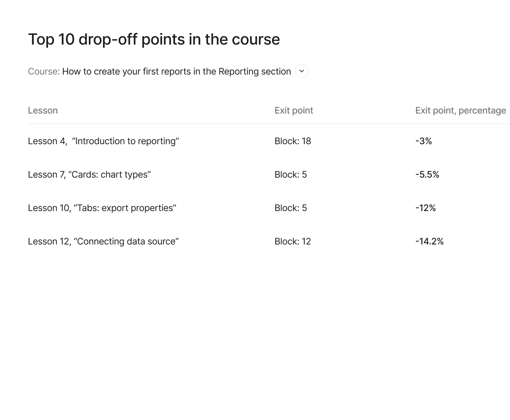Click the course name "How to create your first reports"

(x=176, y=71)
